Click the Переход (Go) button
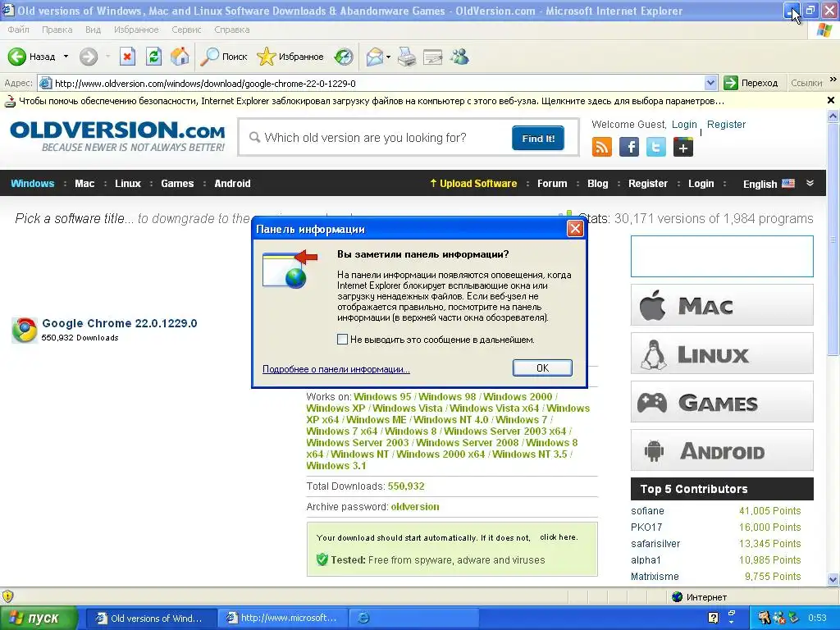 751,83
